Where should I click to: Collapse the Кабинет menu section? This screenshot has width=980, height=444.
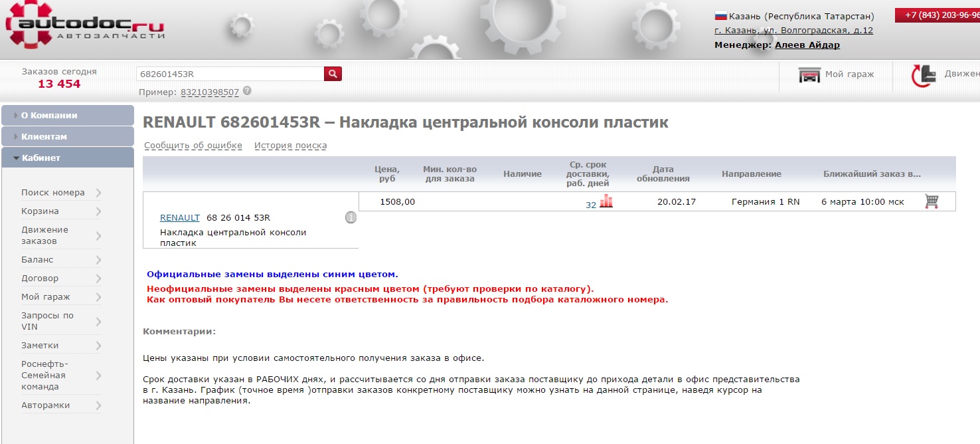click(68, 158)
